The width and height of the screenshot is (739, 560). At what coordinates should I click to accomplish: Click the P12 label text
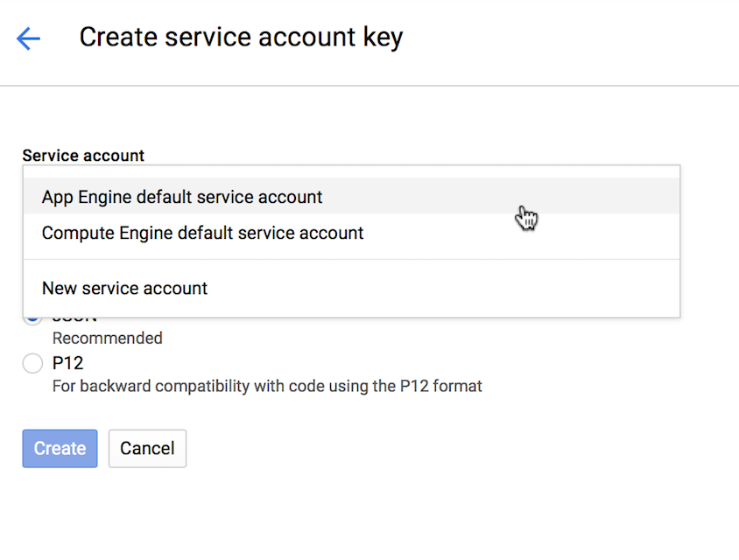coord(67,363)
